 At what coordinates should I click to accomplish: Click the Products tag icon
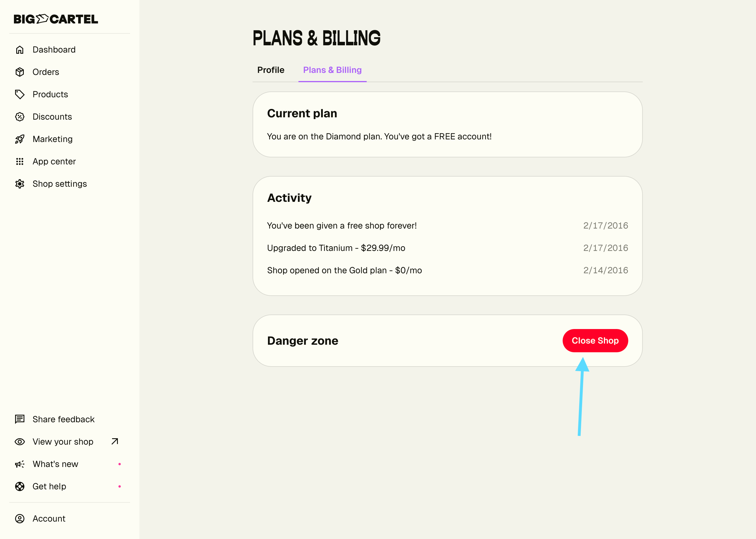[x=20, y=94]
